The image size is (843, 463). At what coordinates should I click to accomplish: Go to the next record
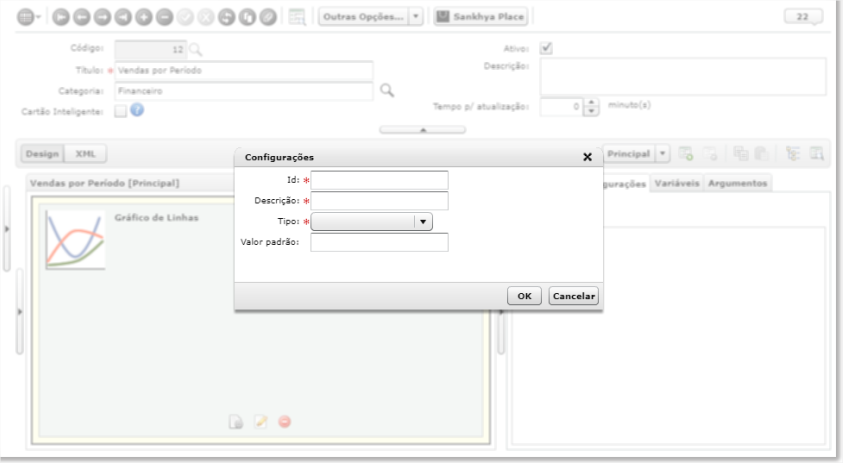click(102, 17)
